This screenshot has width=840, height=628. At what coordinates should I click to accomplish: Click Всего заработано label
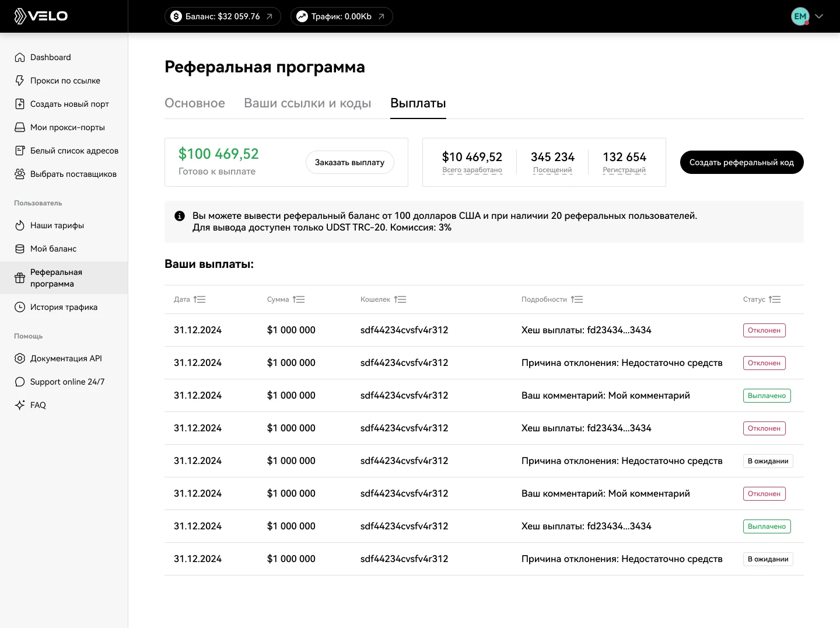point(473,170)
